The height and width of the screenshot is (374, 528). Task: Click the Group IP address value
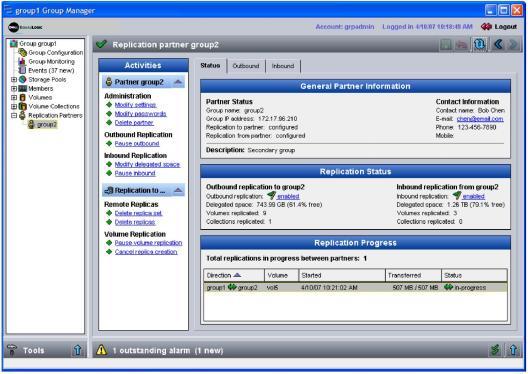pos(278,119)
